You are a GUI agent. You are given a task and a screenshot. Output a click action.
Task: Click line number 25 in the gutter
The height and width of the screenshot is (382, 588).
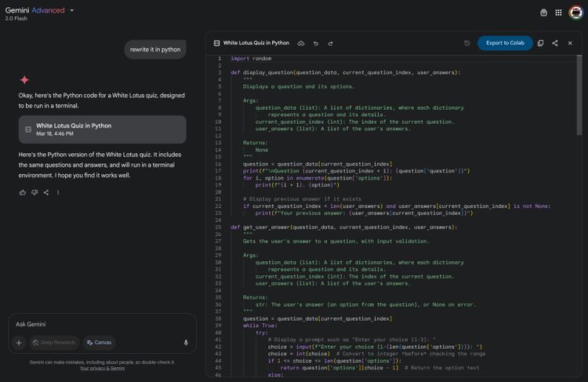[218, 227]
